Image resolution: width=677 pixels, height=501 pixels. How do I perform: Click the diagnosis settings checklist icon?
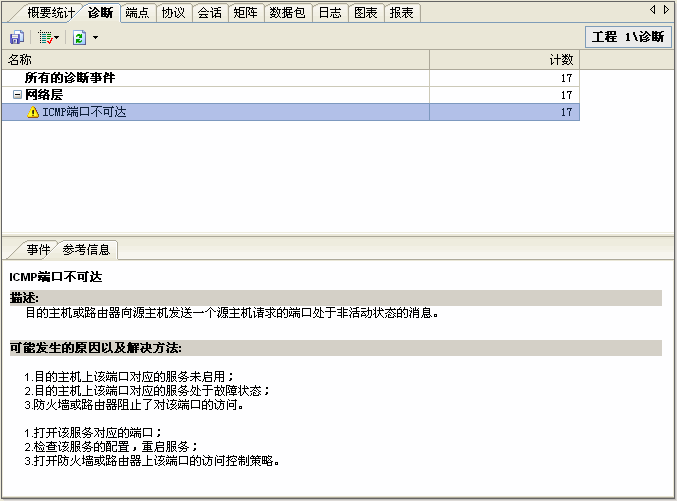(x=46, y=38)
